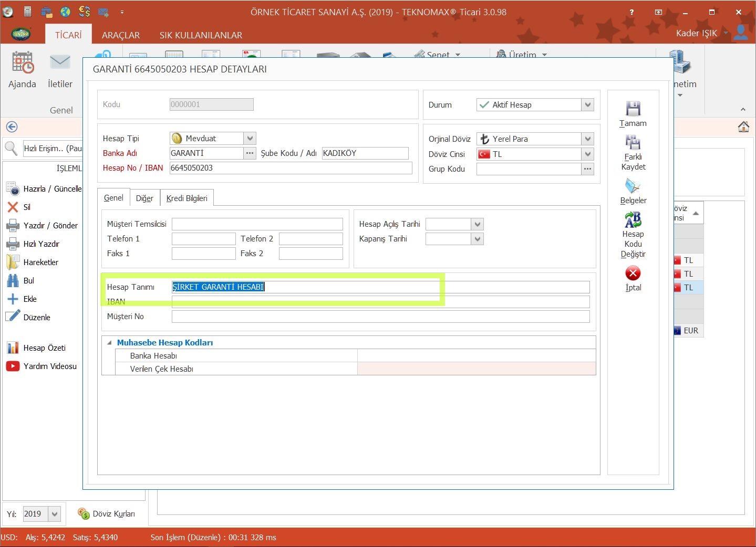Click the Döviz Kurları coins icon

coord(84,513)
